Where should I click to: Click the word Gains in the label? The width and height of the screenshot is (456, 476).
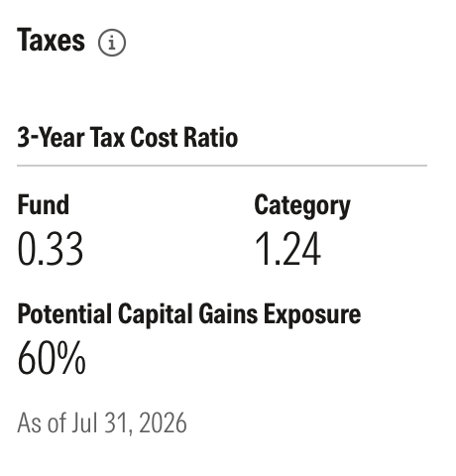point(228,314)
